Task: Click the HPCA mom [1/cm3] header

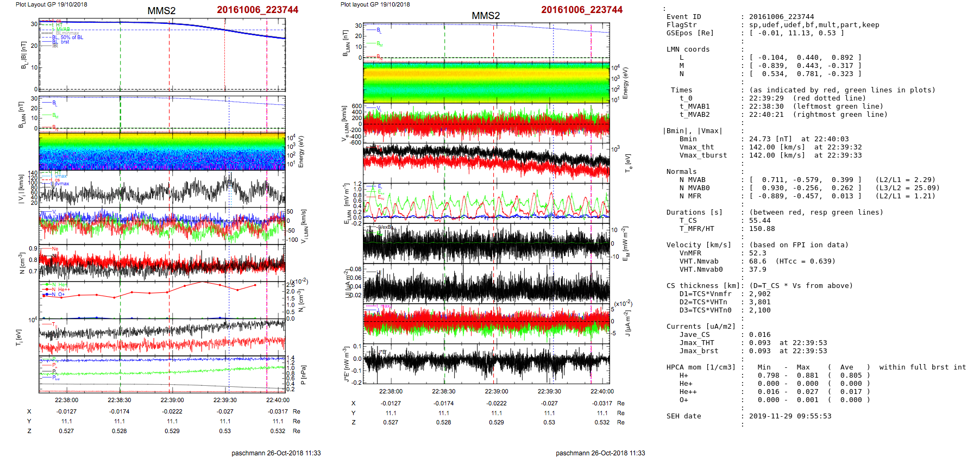Action: coord(701,367)
